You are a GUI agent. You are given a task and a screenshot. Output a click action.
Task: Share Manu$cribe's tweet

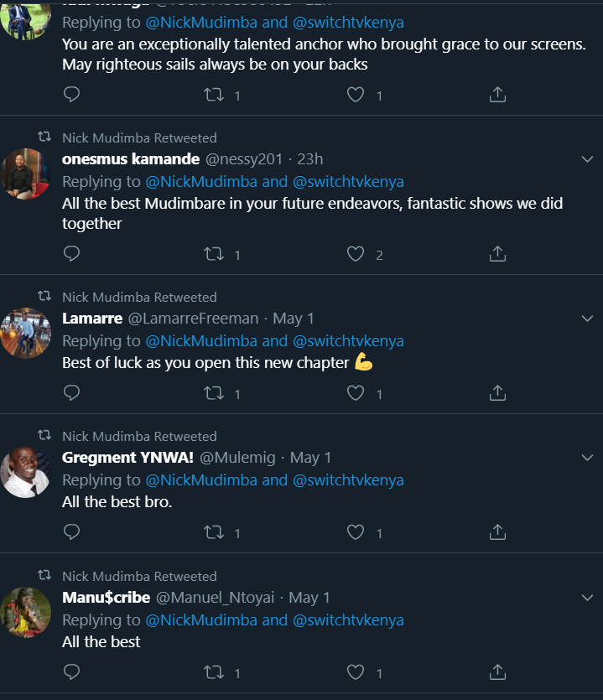pos(497,671)
